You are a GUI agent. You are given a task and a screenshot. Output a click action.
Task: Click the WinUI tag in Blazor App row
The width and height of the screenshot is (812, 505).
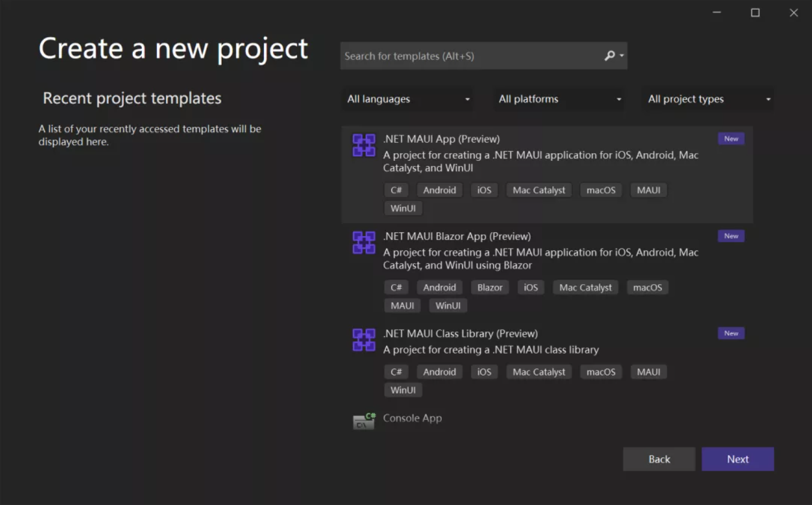448,306
